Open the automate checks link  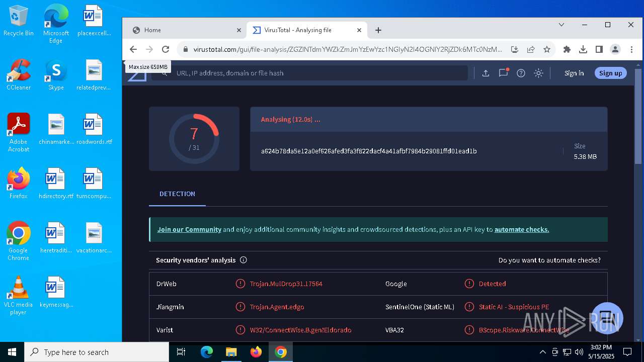pos(522,229)
